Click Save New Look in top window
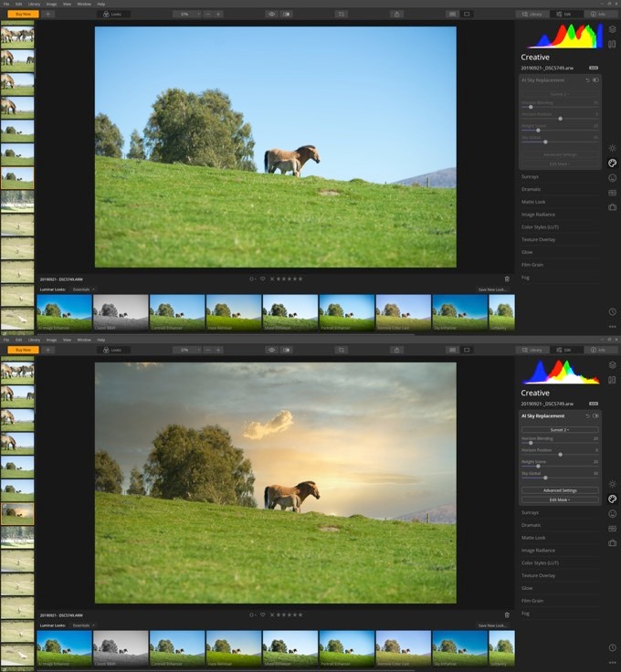Image resolution: width=621 pixels, height=672 pixels. pyautogui.click(x=492, y=289)
